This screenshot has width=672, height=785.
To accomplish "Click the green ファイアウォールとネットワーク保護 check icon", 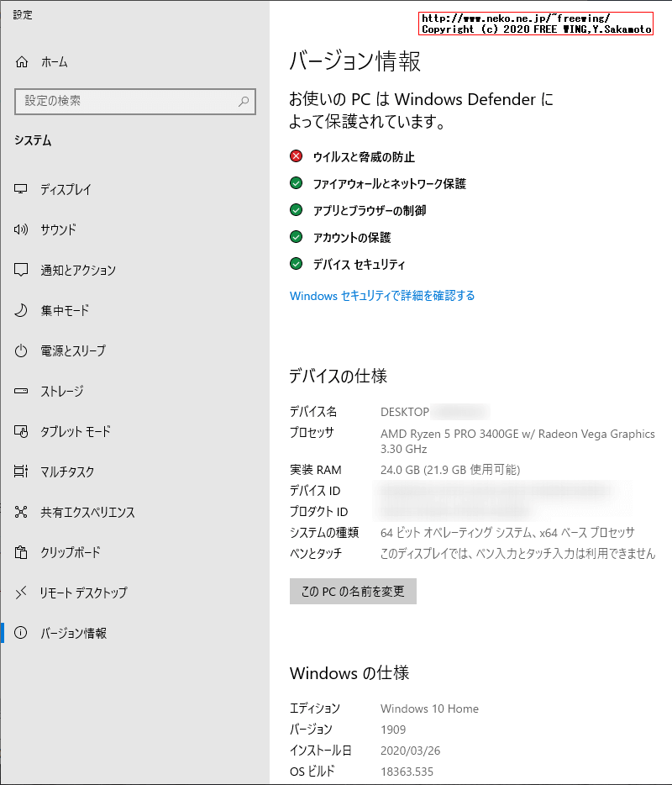I will [x=296, y=183].
